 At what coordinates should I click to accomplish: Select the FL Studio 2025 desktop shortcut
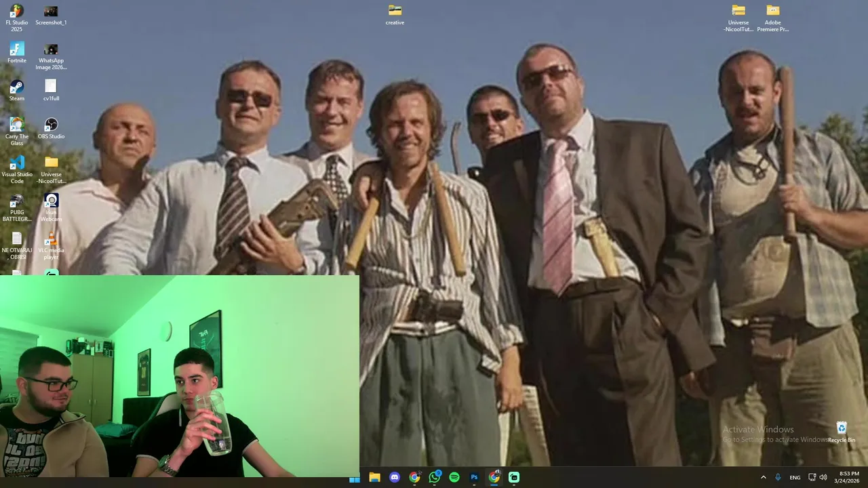[x=16, y=18]
